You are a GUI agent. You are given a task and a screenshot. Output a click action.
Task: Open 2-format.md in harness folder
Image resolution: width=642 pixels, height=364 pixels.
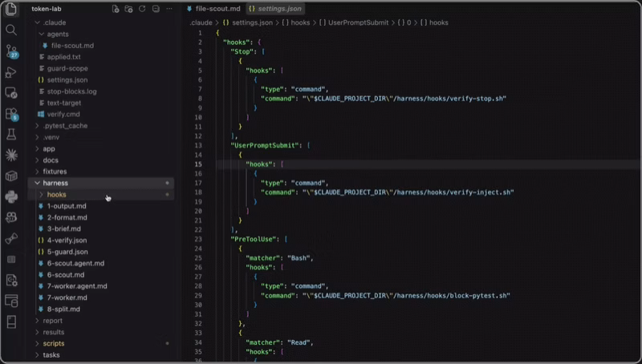tap(67, 217)
